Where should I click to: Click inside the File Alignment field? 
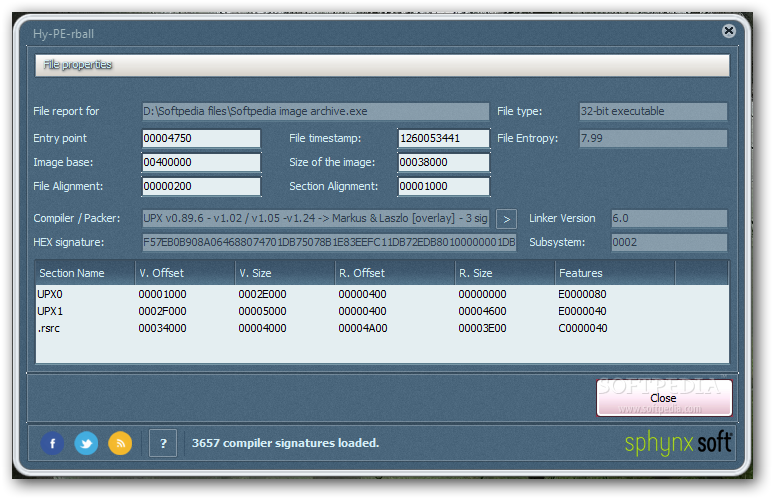[201, 186]
